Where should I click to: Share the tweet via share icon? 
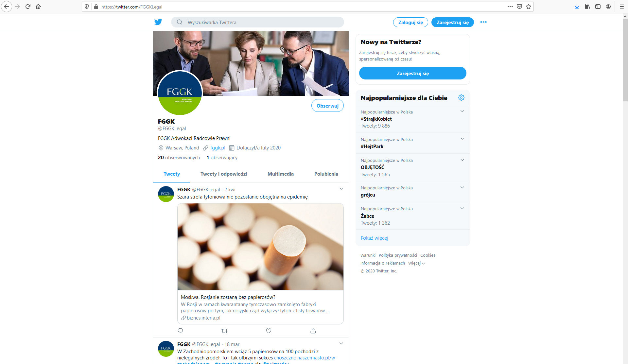pos(313,331)
